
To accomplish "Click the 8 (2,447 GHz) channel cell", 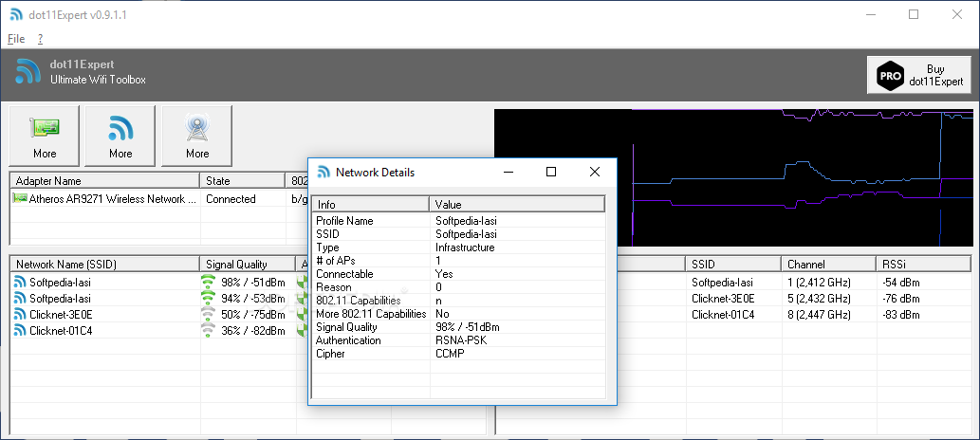I will coord(819,315).
